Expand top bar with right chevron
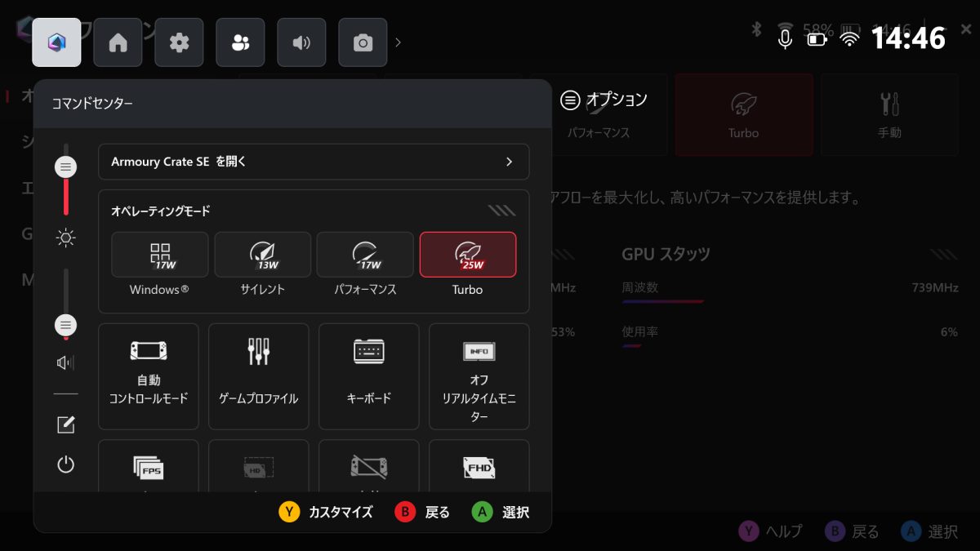 point(398,42)
